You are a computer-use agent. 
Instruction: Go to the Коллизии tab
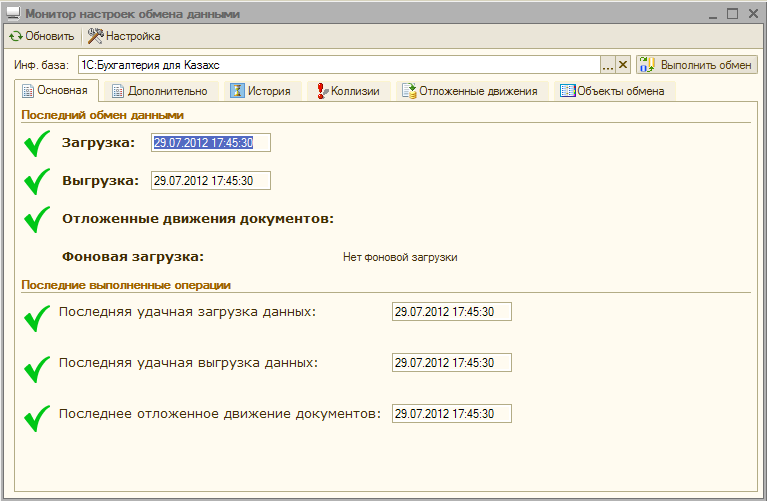pyautogui.click(x=347, y=91)
